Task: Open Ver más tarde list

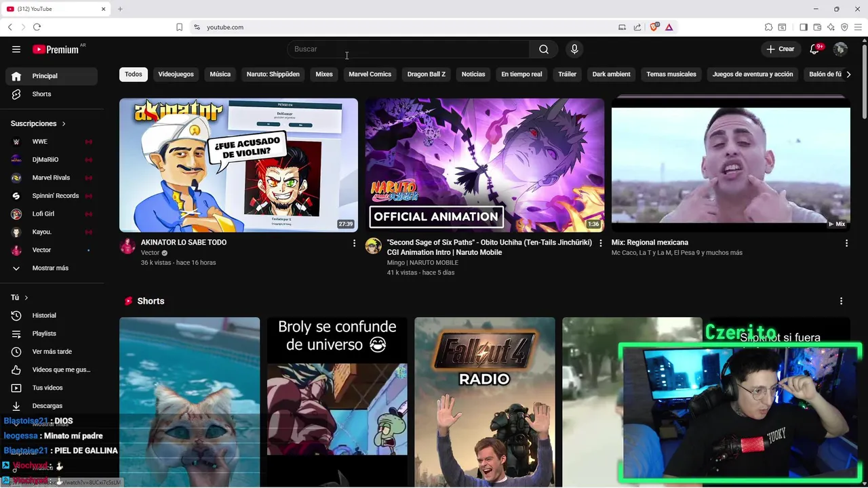Action: [52, 352]
